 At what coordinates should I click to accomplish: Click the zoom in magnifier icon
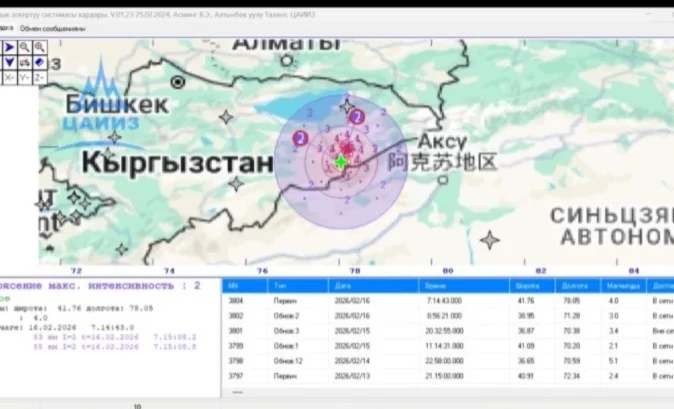coord(24,47)
